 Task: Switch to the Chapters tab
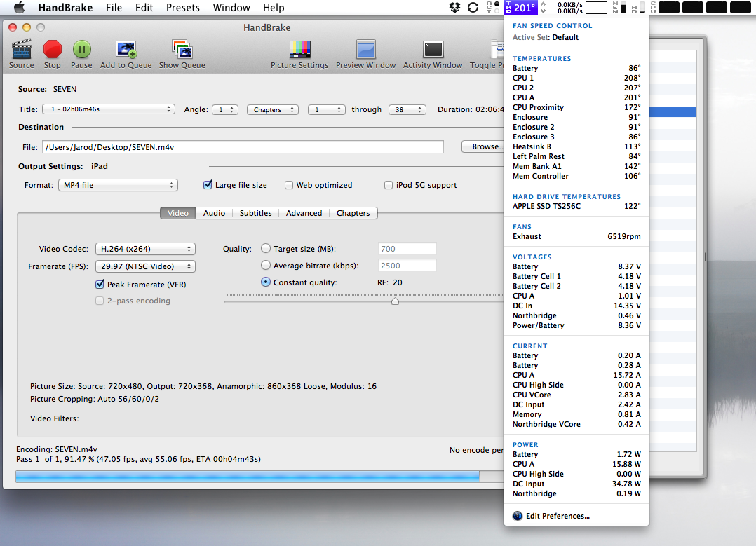pyautogui.click(x=353, y=213)
